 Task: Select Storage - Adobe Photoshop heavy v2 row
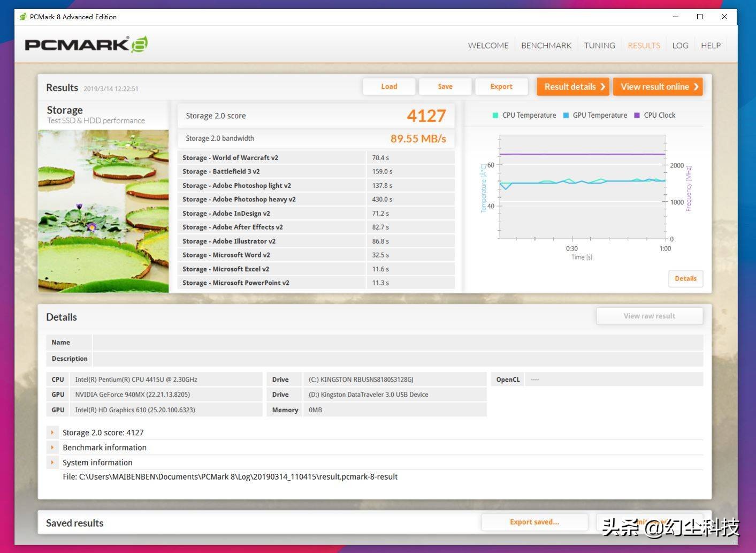pos(316,199)
